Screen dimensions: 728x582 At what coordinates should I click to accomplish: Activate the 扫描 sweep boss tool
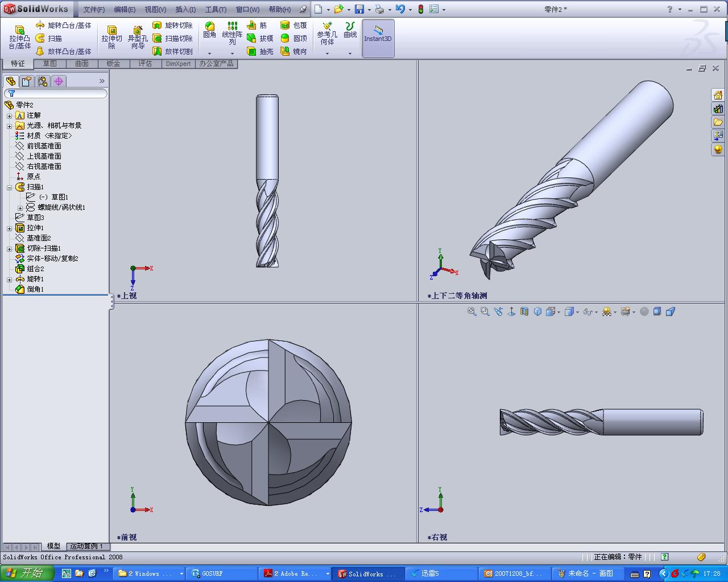[49, 39]
